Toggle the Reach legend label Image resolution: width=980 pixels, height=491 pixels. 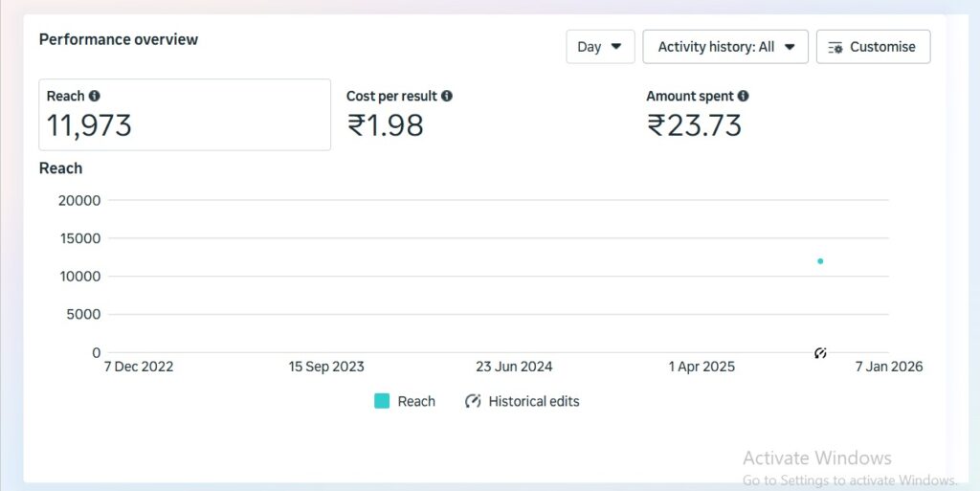pos(416,401)
